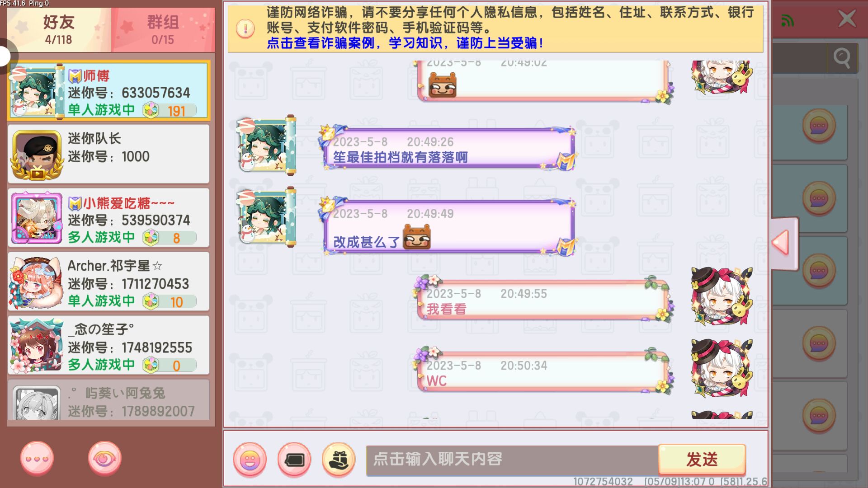This screenshot has height=488, width=868.
Task: Focus the chat message input field
Action: point(512,460)
